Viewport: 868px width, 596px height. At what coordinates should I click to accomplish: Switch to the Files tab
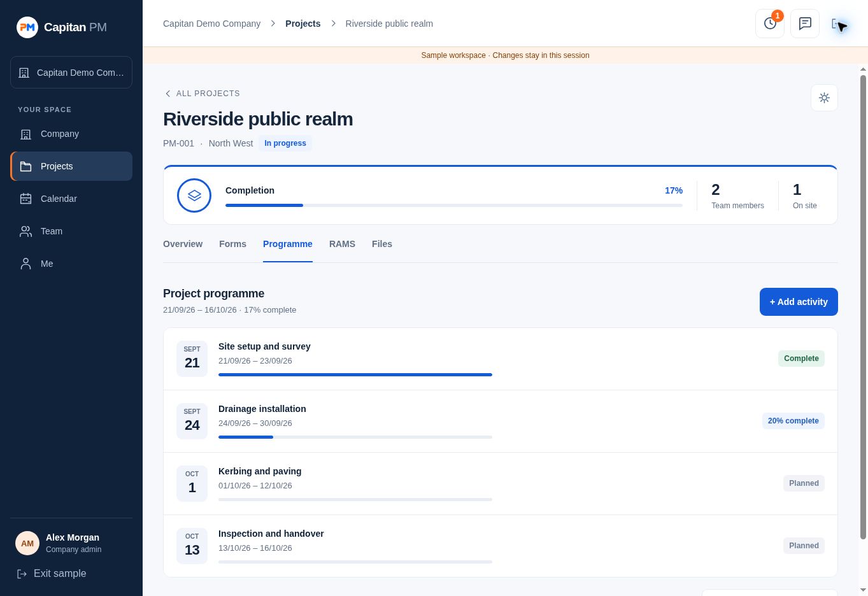(x=382, y=244)
